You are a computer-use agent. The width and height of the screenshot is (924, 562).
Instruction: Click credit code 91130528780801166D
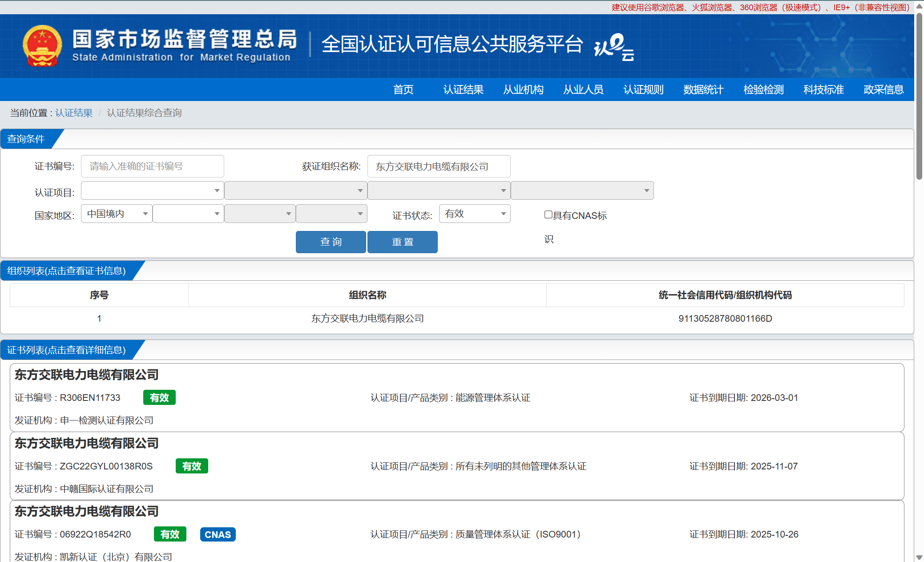[725, 319]
